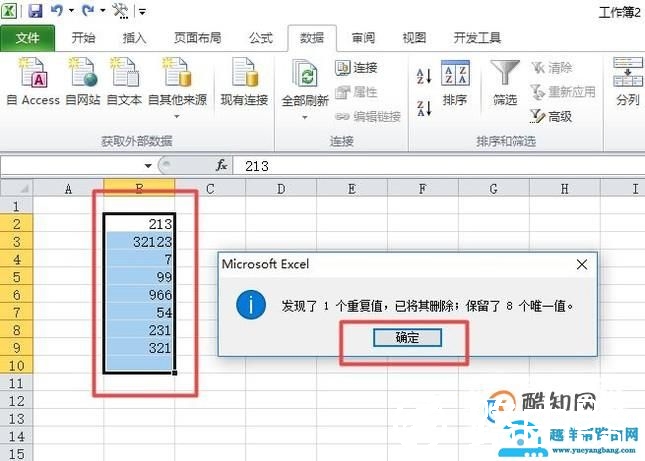Click the From Web import icon
The height and width of the screenshot is (461, 645).
click(x=82, y=75)
